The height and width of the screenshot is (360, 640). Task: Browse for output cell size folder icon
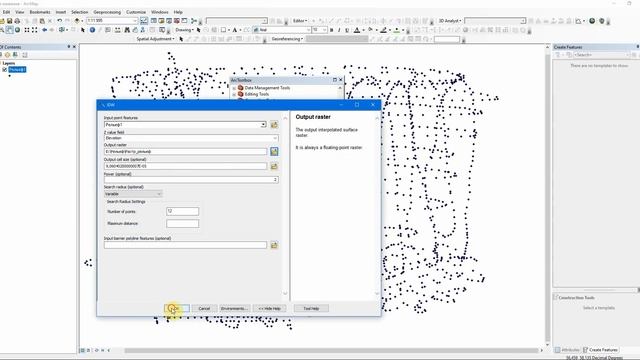click(x=274, y=166)
